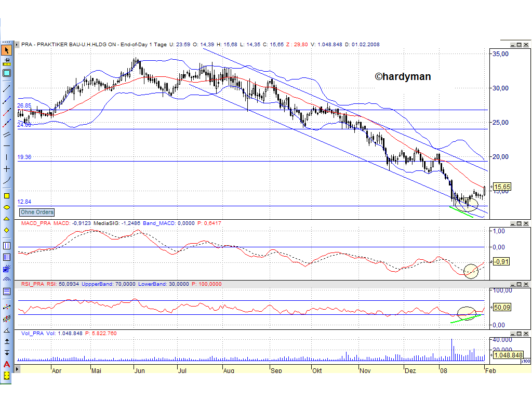Select the yellow square annotation tool

pyautogui.click(x=7, y=196)
